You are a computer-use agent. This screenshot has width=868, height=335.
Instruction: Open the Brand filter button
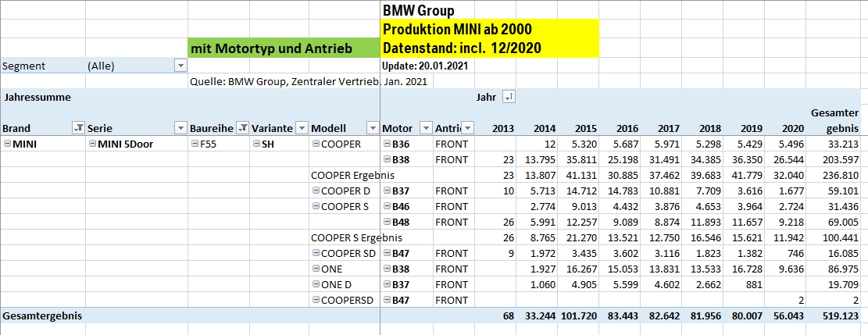77,128
